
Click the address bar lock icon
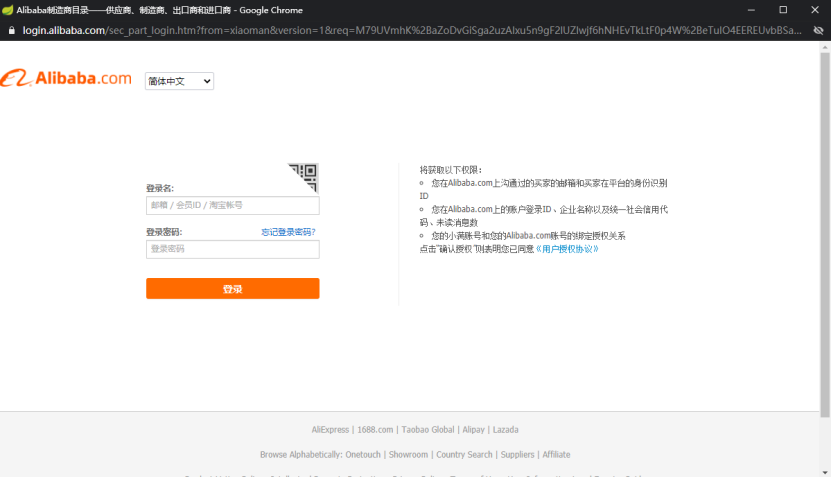coord(12,30)
